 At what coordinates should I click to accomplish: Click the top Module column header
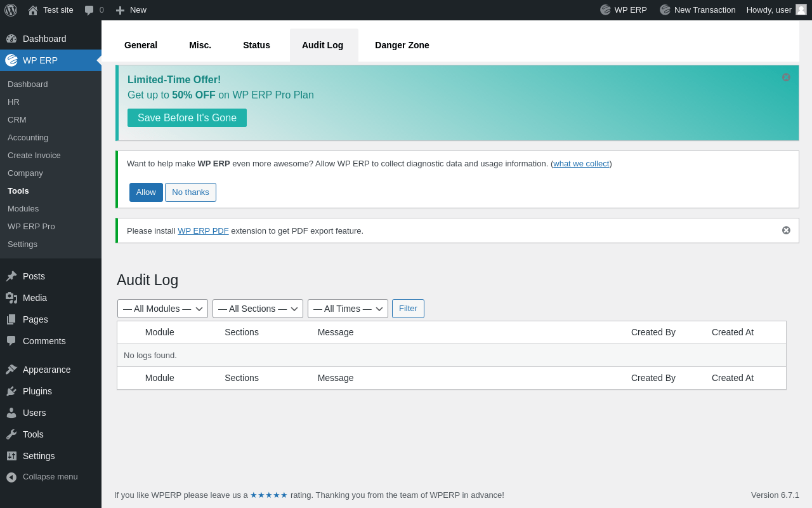pos(160,332)
